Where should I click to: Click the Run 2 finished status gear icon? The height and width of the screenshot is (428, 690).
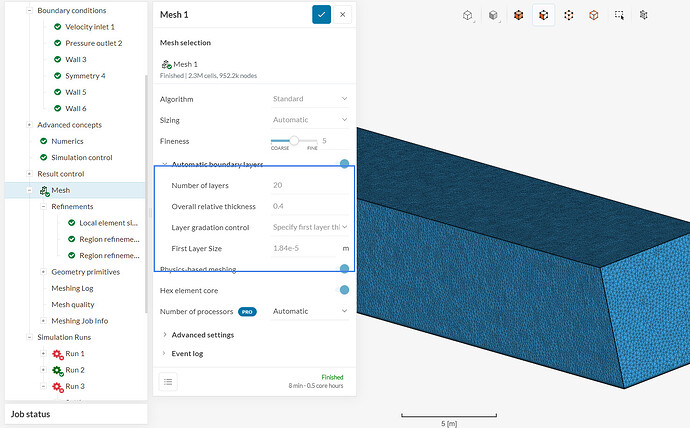58,370
